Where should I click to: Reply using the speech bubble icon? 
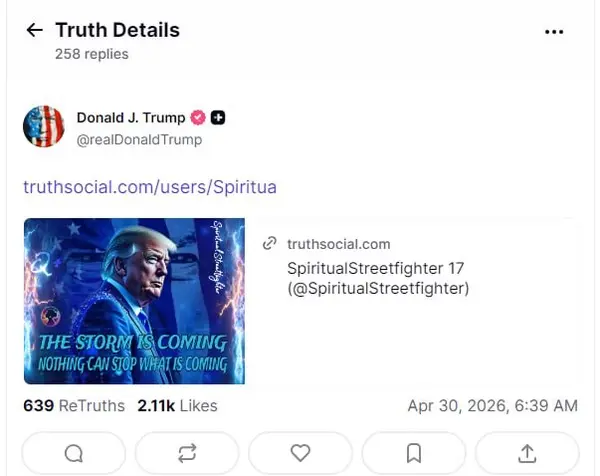tap(73, 453)
